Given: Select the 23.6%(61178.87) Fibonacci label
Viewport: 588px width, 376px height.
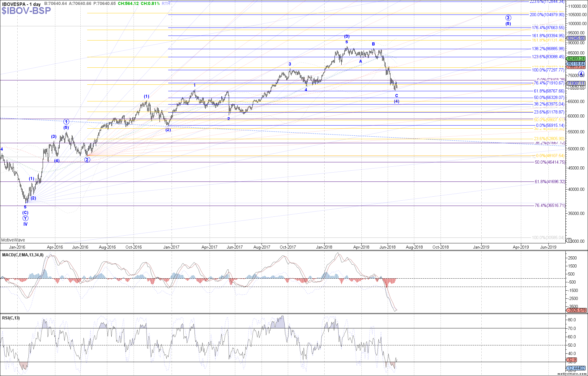Looking at the screenshot, I should point(549,112).
